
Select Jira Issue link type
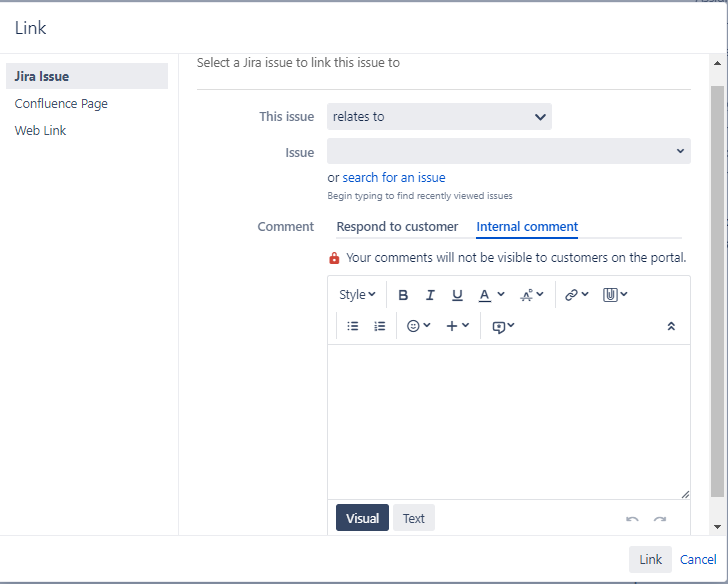click(x=87, y=76)
